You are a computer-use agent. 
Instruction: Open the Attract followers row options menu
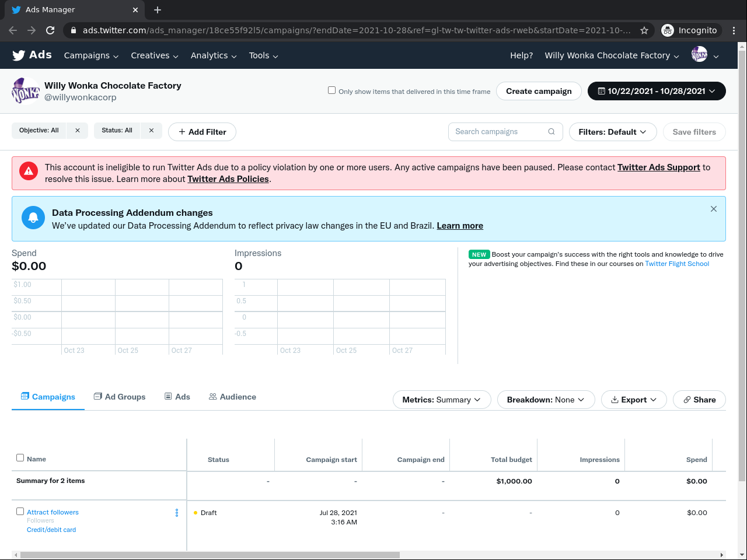tap(177, 513)
